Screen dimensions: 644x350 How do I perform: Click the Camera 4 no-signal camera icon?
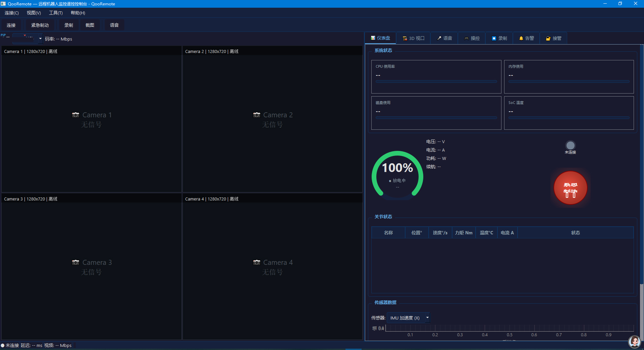point(257,262)
